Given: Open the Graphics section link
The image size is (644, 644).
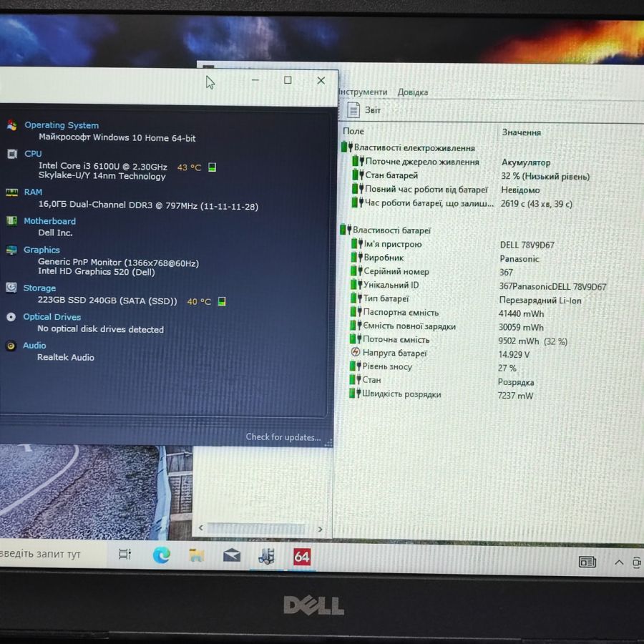Looking at the screenshot, I should (42, 250).
